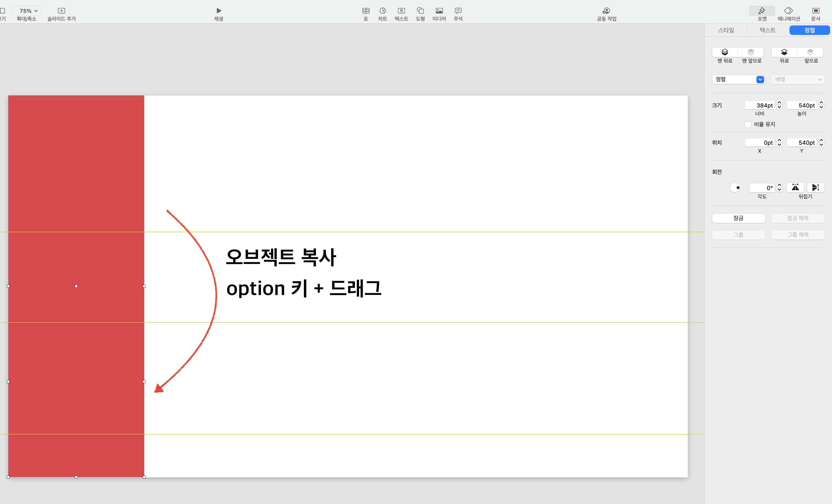The image size is (832, 504).
Task: Open the 75% zoom dropdown
Action: [27, 11]
